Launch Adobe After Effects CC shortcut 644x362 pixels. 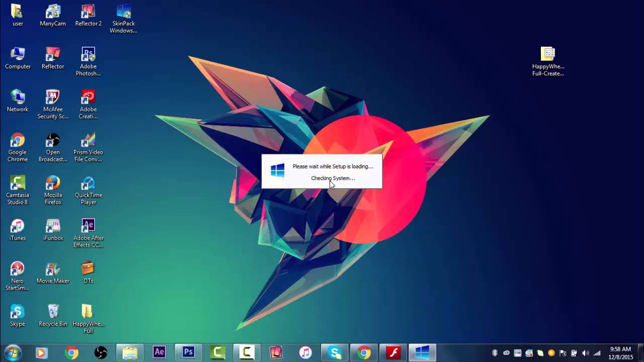[88, 233]
